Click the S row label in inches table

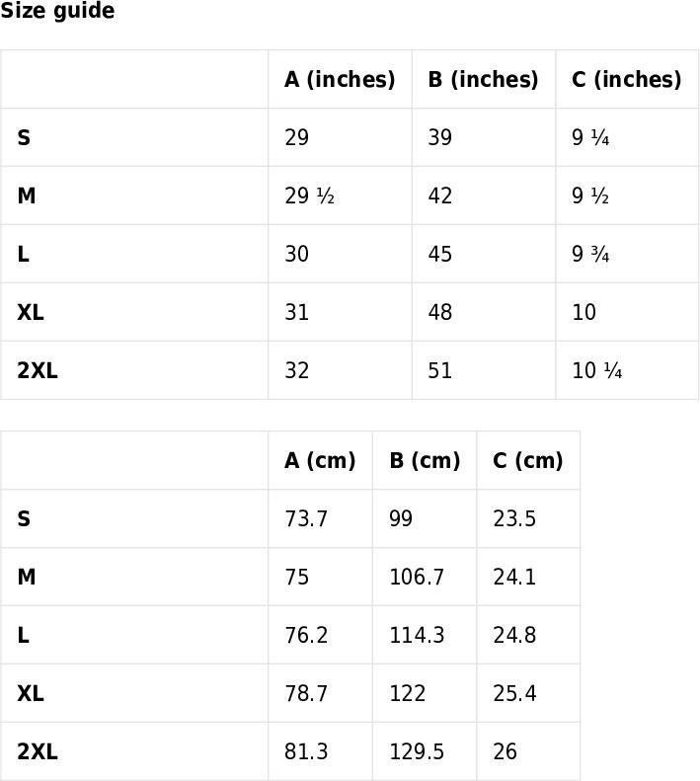24,137
